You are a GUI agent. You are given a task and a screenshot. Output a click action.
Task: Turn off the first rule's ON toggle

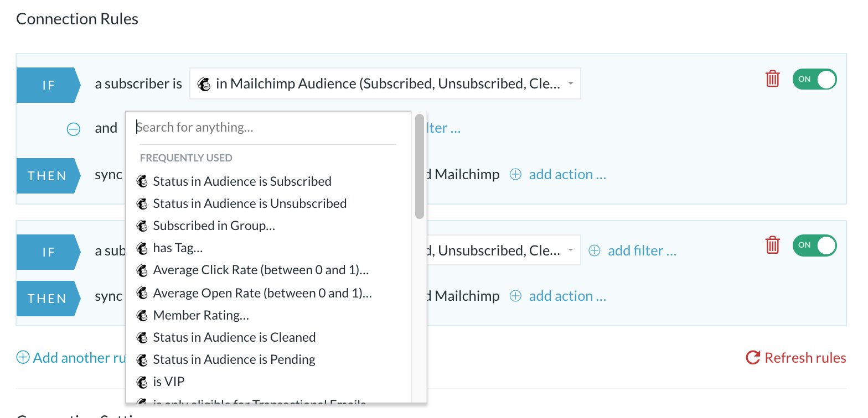tap(814, 79)
